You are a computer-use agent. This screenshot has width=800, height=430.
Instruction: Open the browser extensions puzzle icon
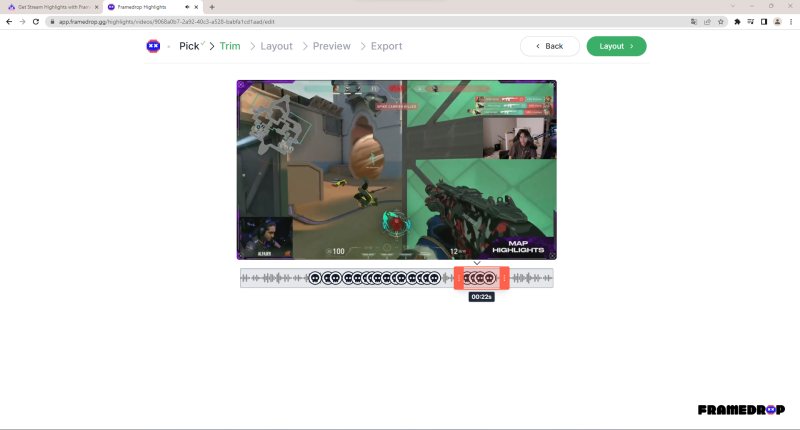(x=737, y=22)
